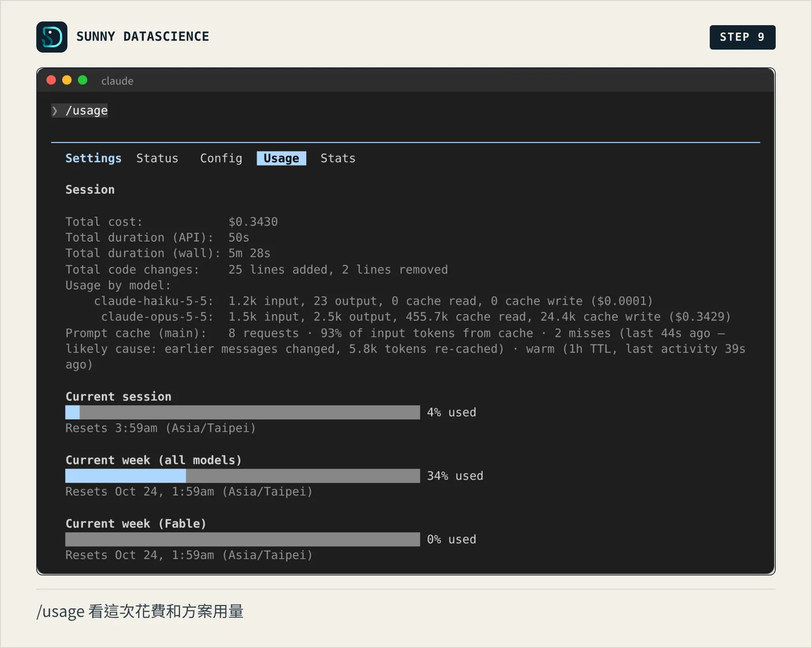Image resolution: width=812 pixels, height=648 pixels.
Task: Click the wall duration value 5m 28s
Action: pos(249,253)
